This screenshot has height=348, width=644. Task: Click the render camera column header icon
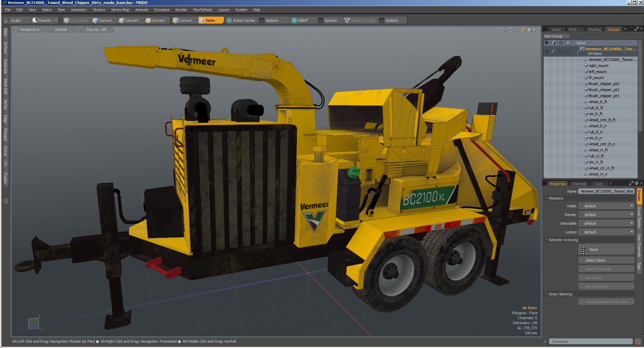tap(554, 43)
